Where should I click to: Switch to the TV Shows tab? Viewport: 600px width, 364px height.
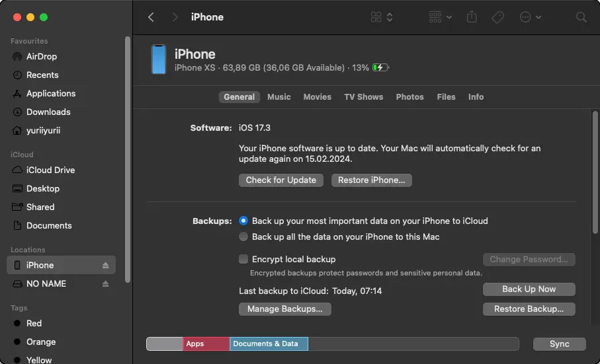coord(364,97)
